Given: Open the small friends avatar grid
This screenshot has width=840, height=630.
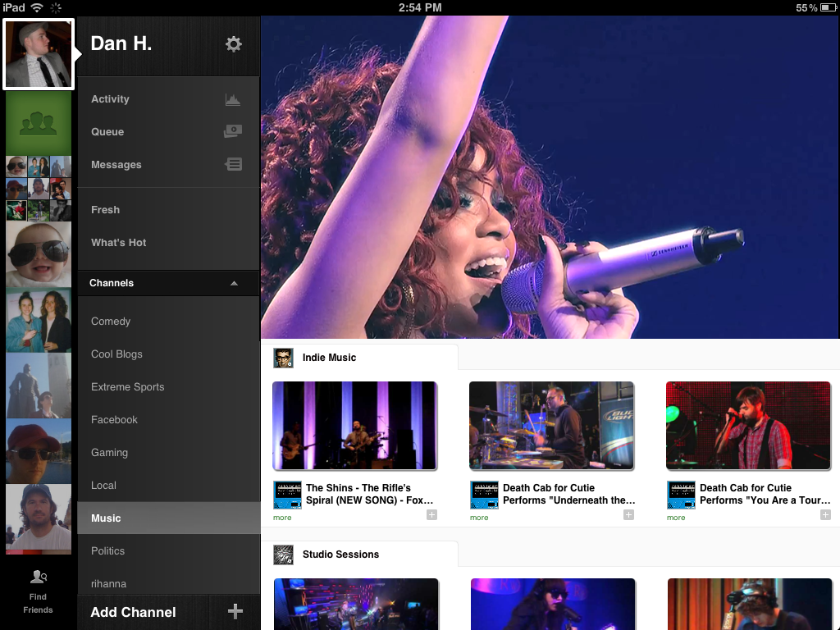Looking at the screenshot, I should (39, 189).
